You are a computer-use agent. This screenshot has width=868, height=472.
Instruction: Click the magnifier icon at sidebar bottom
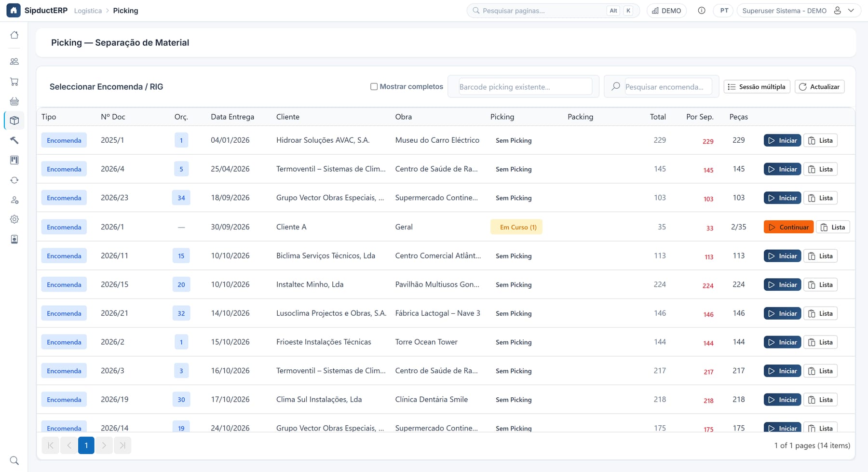pyautogui.click(x=14, y=460)
